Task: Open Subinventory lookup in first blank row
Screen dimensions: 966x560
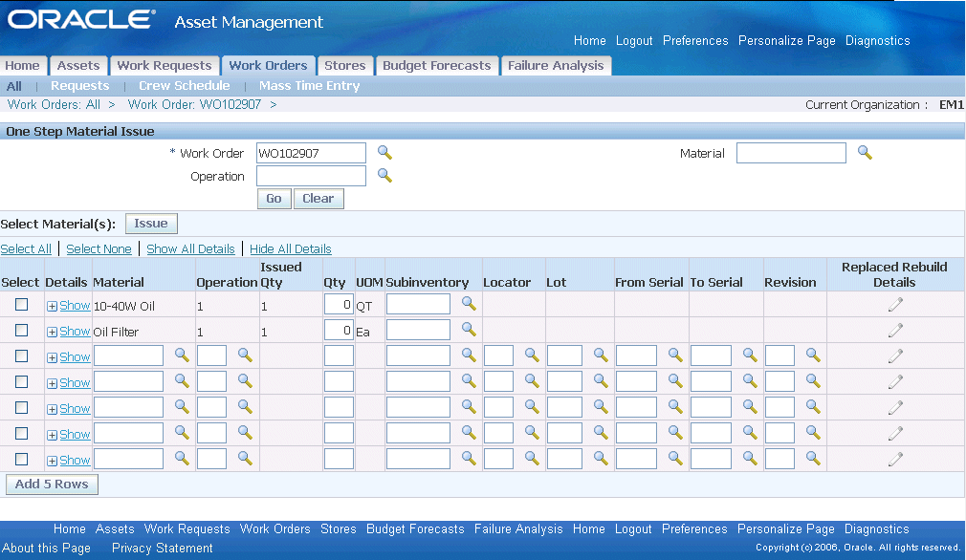Action: 469,355
